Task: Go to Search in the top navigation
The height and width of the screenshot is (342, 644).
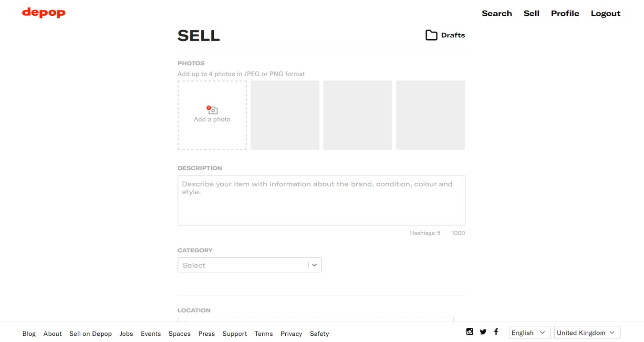Action: tap(497, 13)
